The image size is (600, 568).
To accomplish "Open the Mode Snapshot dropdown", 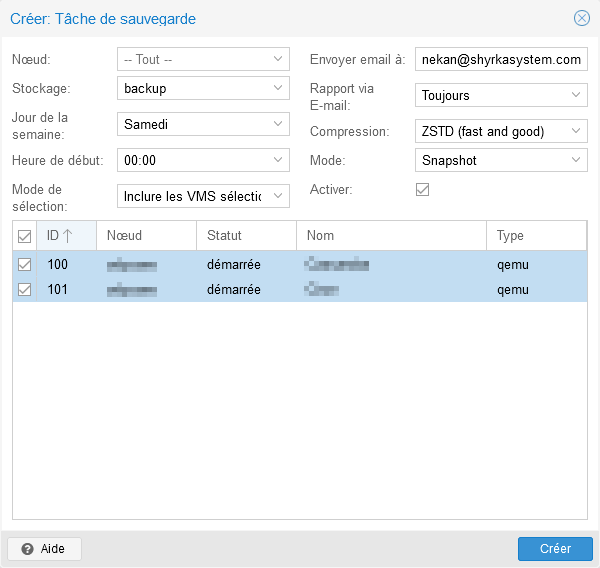I will [576, 160].
